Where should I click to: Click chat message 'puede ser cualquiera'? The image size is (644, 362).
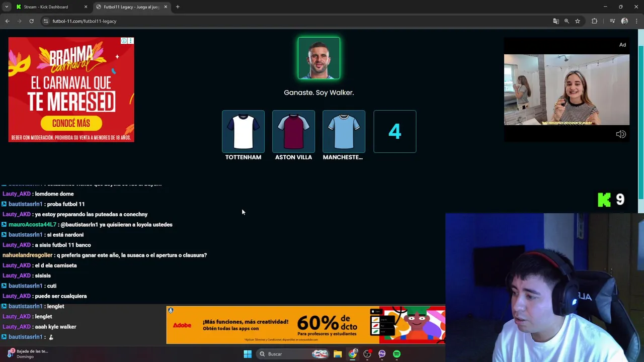click(x=61, y=296)
